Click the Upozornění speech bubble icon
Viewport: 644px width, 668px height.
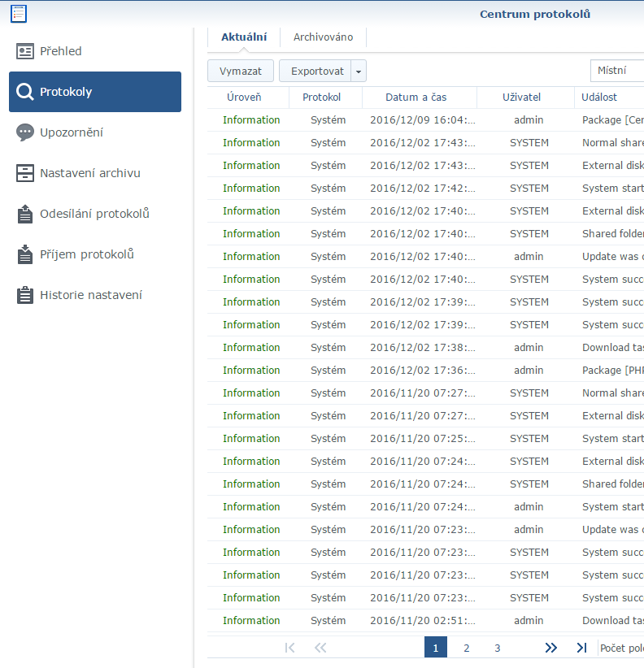tap(25, 132)
